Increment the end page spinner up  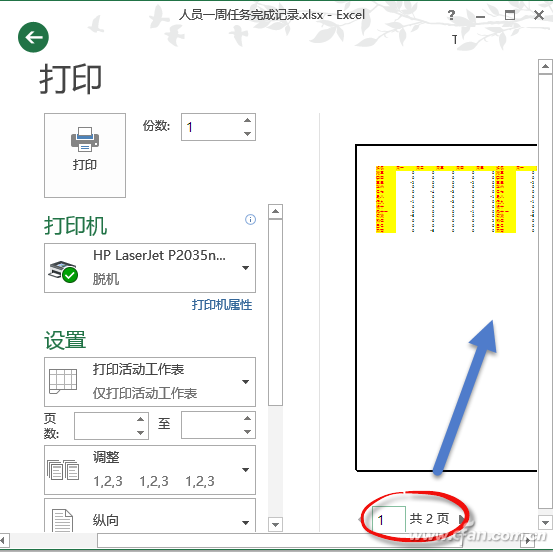click(x=248, y=418)
